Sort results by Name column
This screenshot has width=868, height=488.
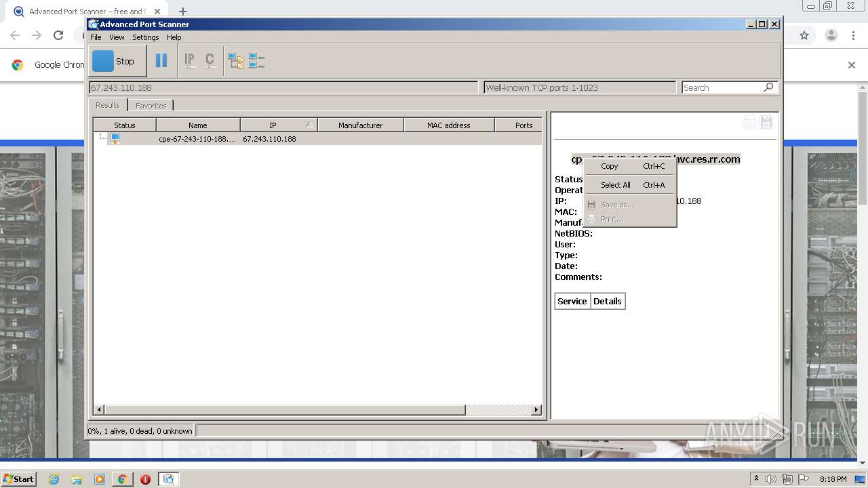198,125
